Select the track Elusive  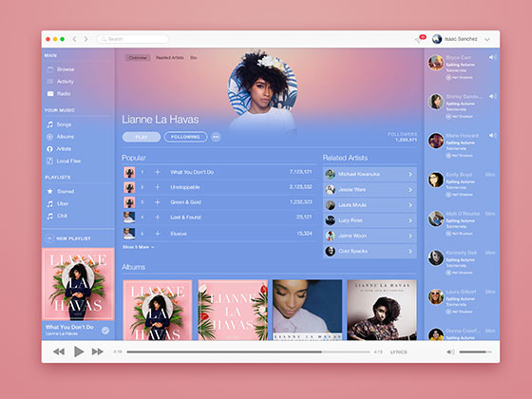pyautogui.click(x=179, y=234)
